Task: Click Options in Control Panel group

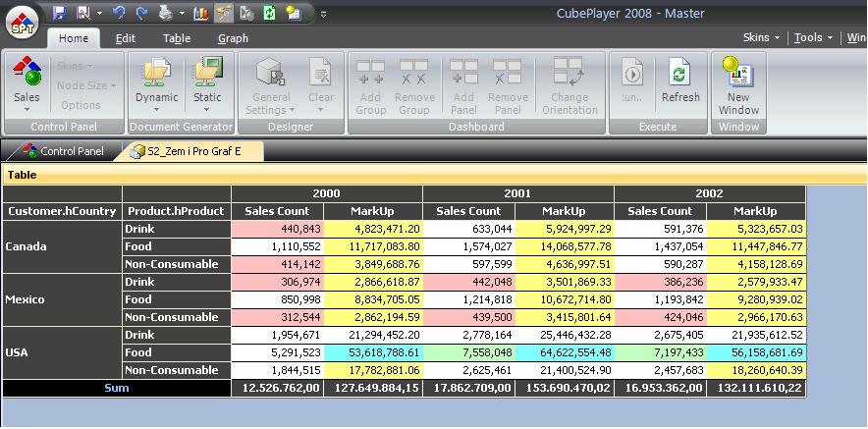Action: (81, 105)
